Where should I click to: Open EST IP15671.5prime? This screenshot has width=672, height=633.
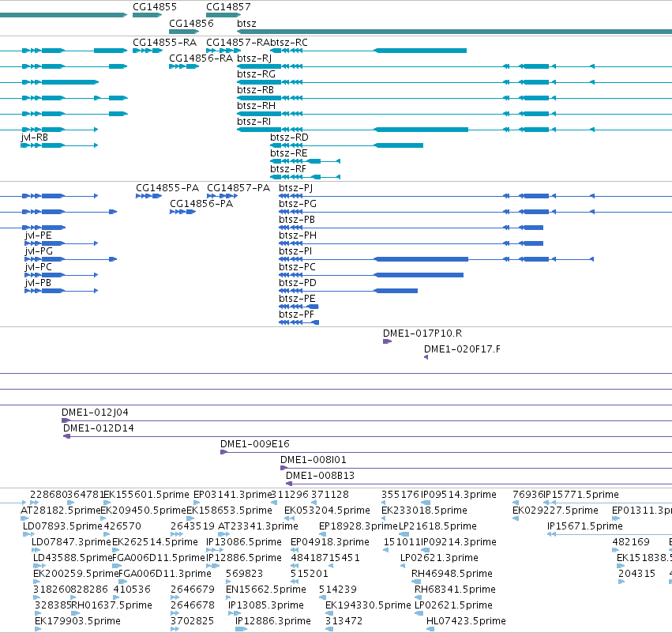(585, 527)
